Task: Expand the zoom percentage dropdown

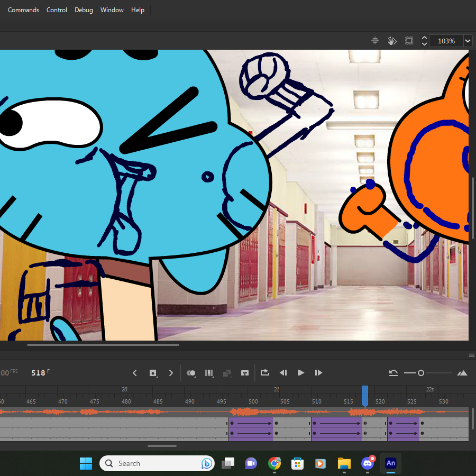Action: pos(468,41)
